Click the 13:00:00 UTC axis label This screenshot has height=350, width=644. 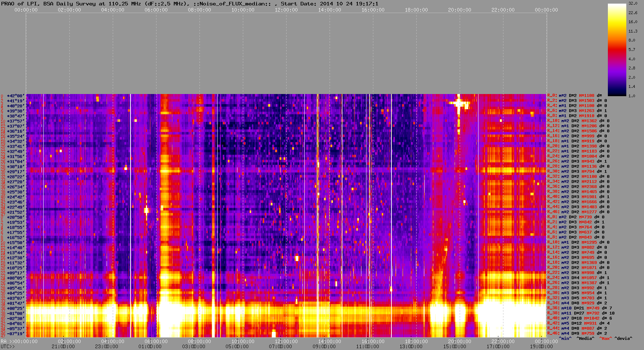(410, 346)
